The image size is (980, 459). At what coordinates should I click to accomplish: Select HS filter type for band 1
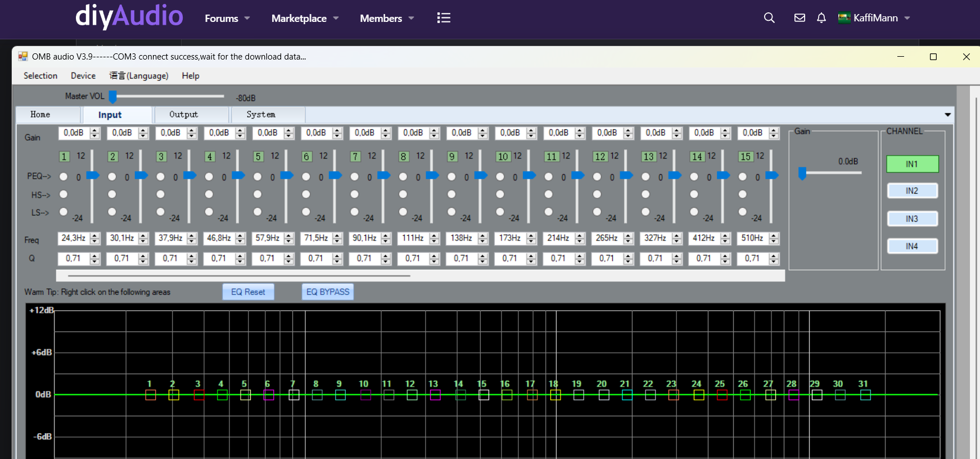(64, 194)
